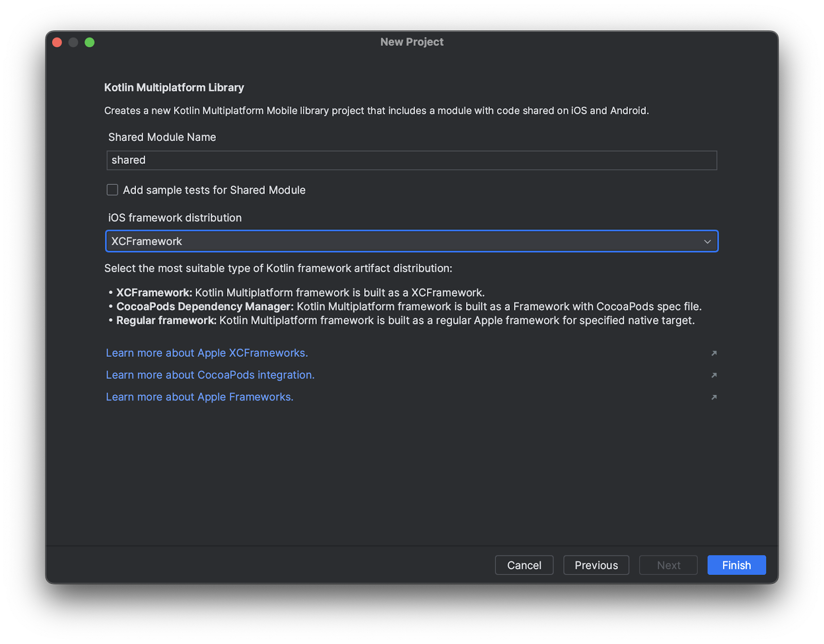Open Learn more about CocoaPods integration link

click(210, 375)
